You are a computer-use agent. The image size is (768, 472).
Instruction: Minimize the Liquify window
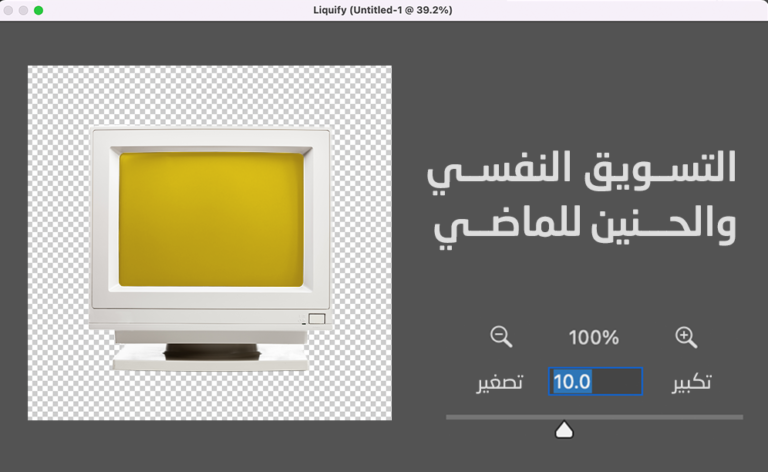tap(23, 9)
